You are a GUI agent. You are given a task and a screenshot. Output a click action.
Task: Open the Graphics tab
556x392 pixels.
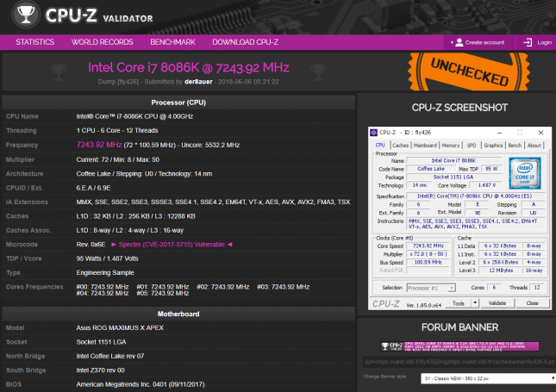(x=493, y=146)
